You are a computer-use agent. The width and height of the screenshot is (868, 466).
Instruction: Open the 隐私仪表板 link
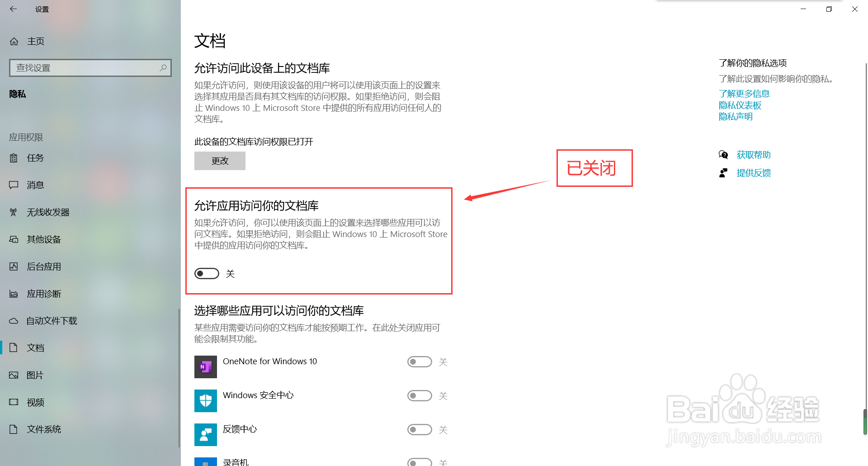[x=740, y=105]
